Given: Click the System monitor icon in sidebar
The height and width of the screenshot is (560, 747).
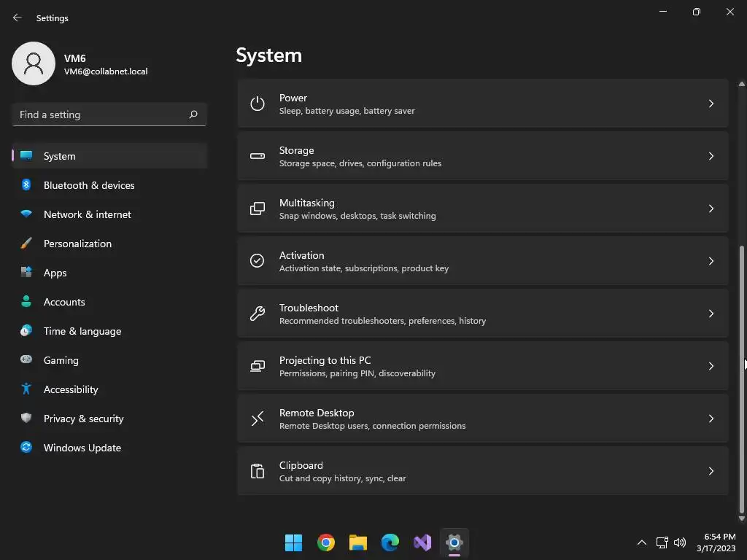Looking at the screenshot, I should point(26,155).
